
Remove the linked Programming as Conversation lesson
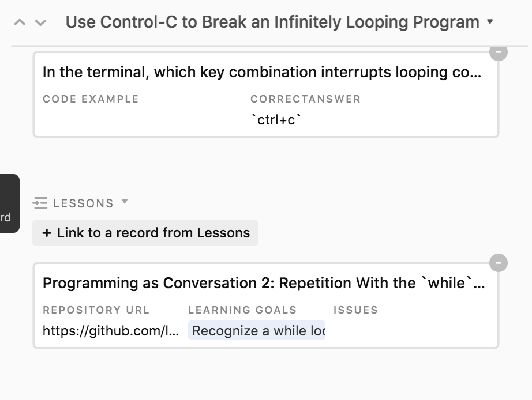coord(499,263)
